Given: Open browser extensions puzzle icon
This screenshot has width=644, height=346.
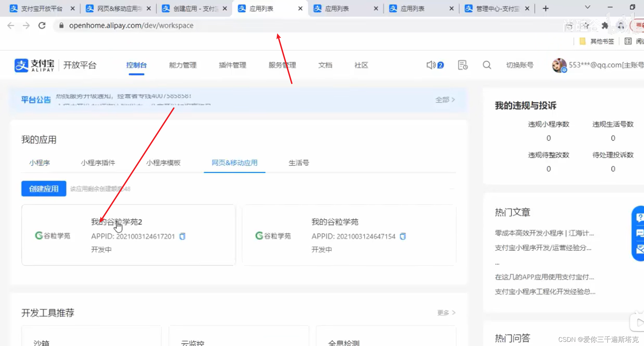Looking at the screenshot, I should tap(605, 25).
